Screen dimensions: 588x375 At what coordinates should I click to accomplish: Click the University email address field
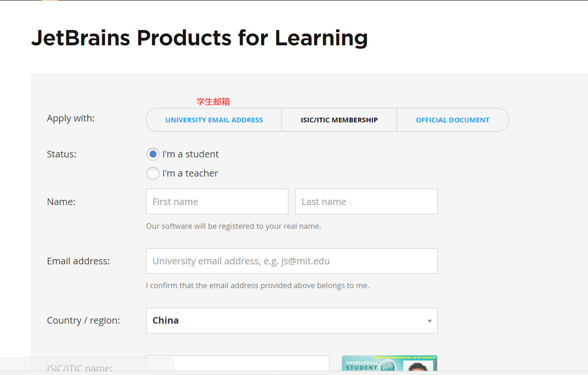click(292, 261)
